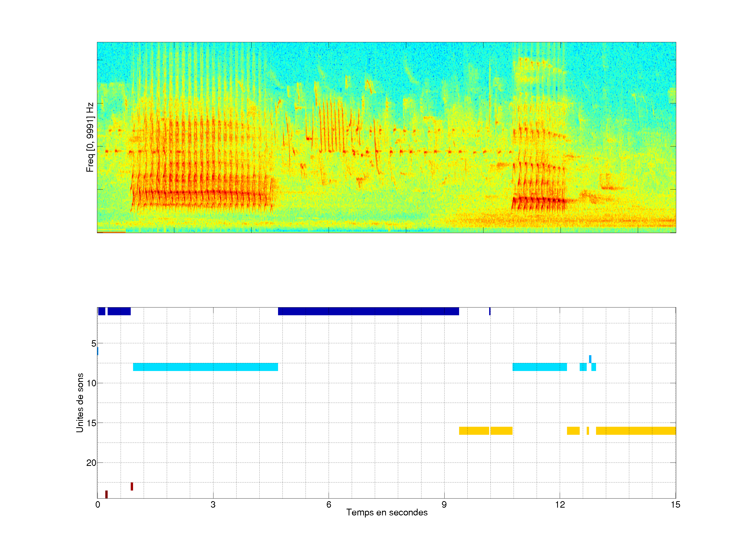Click the 'Temps en secondes' axis label
Viewport: 747px width, 560px height.
point(387,512)
